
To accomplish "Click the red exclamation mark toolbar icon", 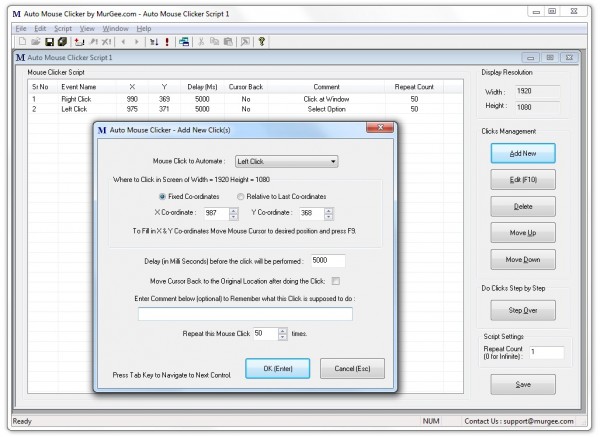I will 168,42.
